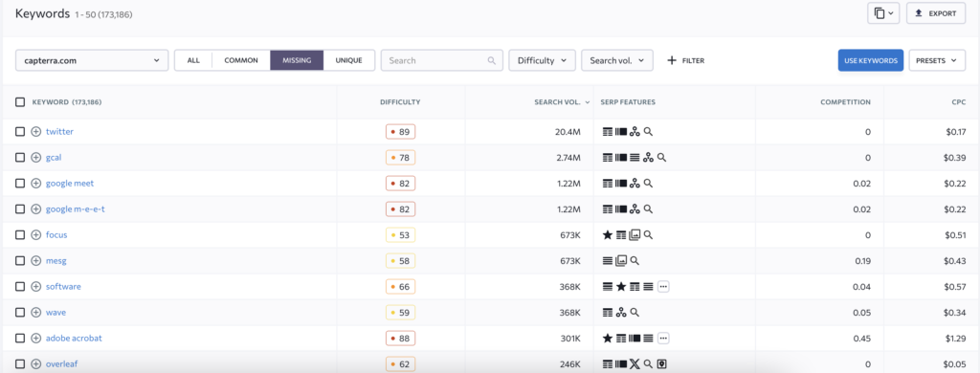The image size is (980, 373).
Task: Click the $1.29 CPC value
Action: point(955,338)
